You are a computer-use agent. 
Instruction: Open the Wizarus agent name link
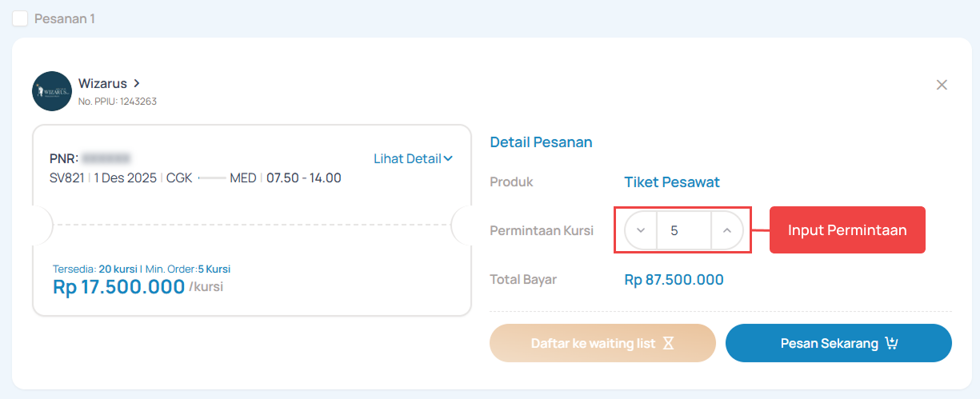pyautogui.click(x=102, y=83)
